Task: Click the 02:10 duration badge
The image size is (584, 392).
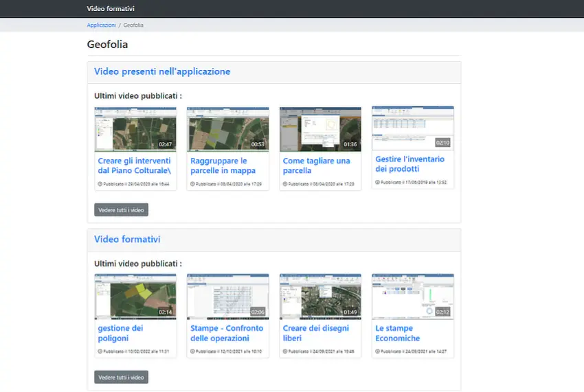Action: tap(443, 143)
